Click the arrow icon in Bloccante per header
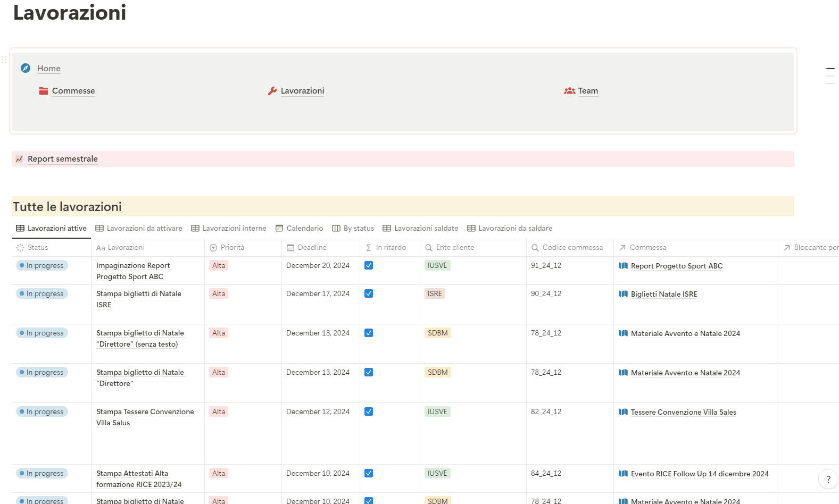 [x=787, y=248]
